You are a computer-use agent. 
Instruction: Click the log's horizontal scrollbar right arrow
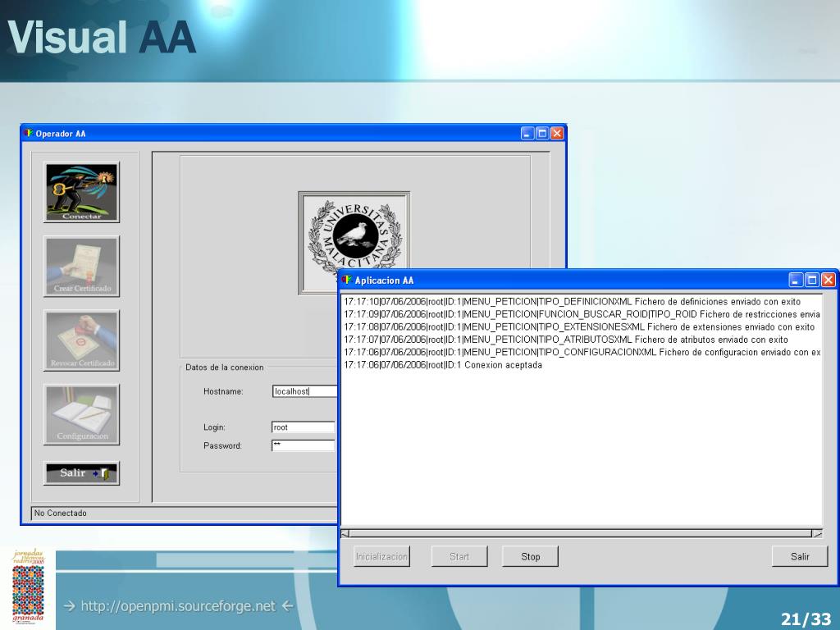[x=817, y=533]
